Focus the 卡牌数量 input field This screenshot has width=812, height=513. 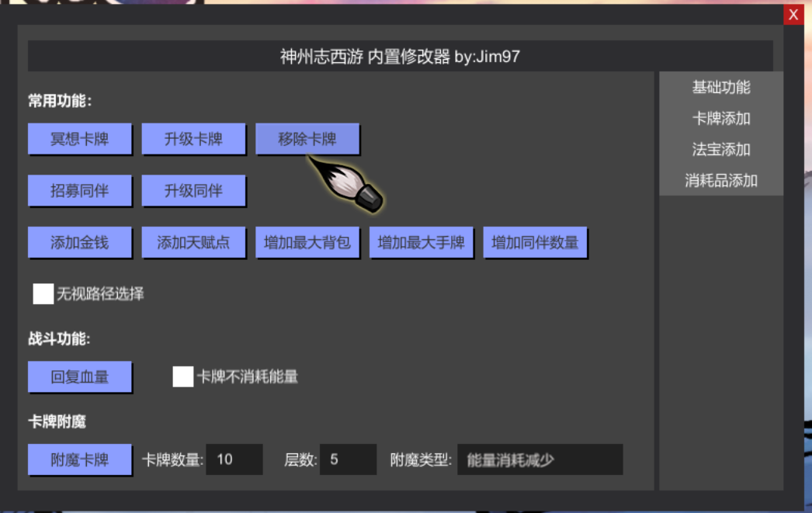(234, 459)
